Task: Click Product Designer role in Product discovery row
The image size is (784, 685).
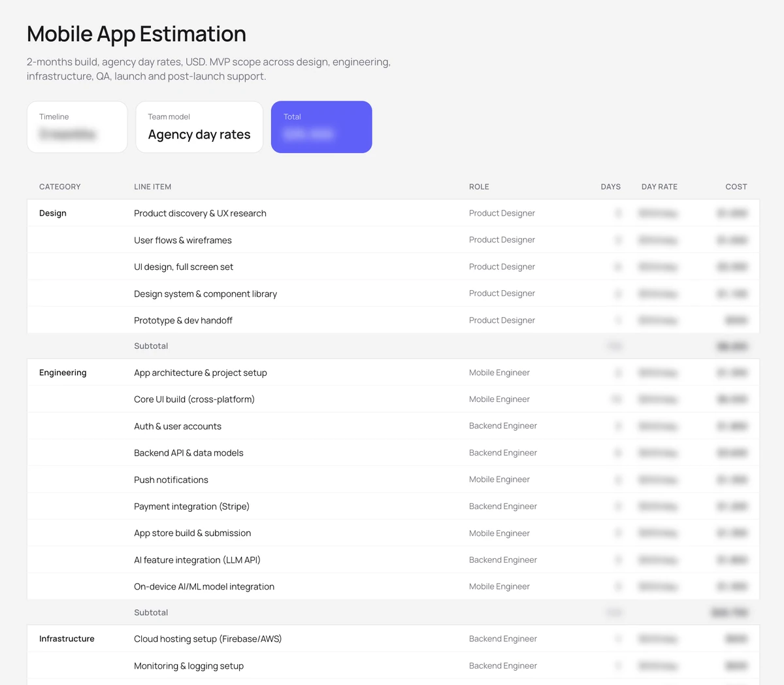Action: (502, 213)
